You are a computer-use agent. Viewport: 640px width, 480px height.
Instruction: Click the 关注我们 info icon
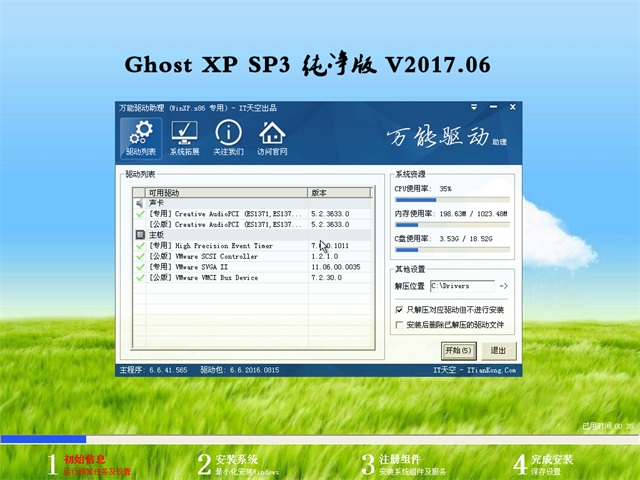[x=228, y=138]
